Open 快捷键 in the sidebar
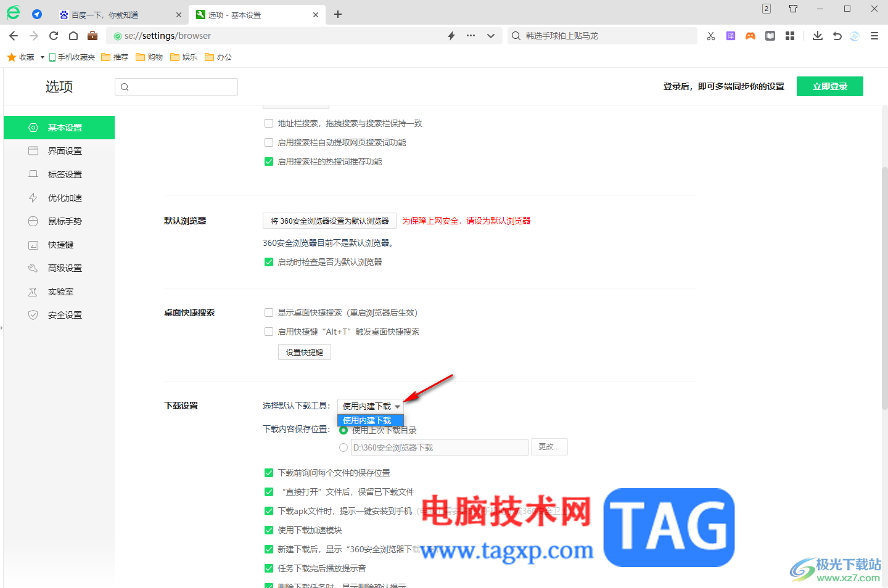The image size is (888, 588). (x=59, y=245)
